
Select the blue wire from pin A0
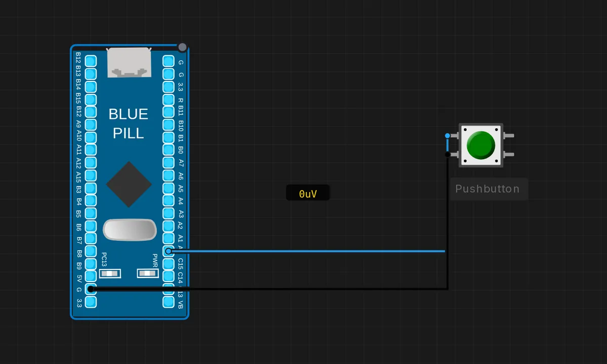(x=307, y=251)
